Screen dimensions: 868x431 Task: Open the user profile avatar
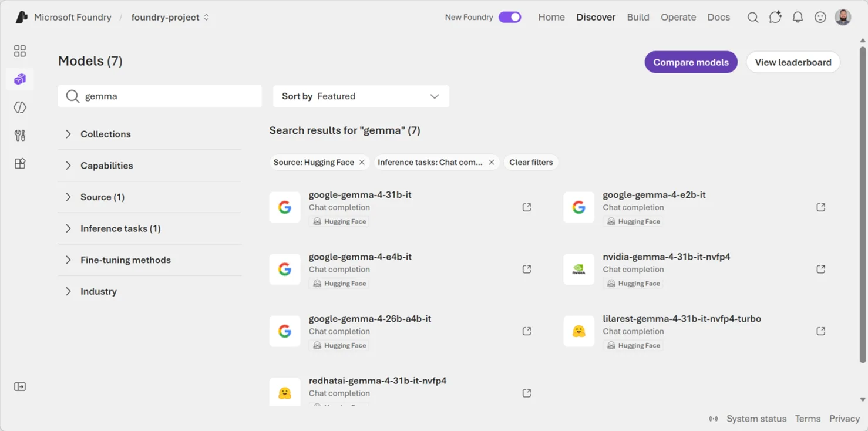(843, 17)
